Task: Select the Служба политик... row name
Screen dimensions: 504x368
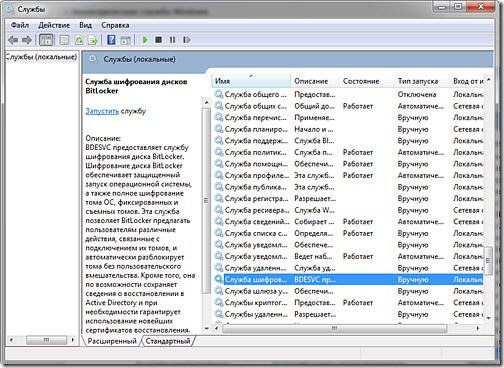Action: 255,152
